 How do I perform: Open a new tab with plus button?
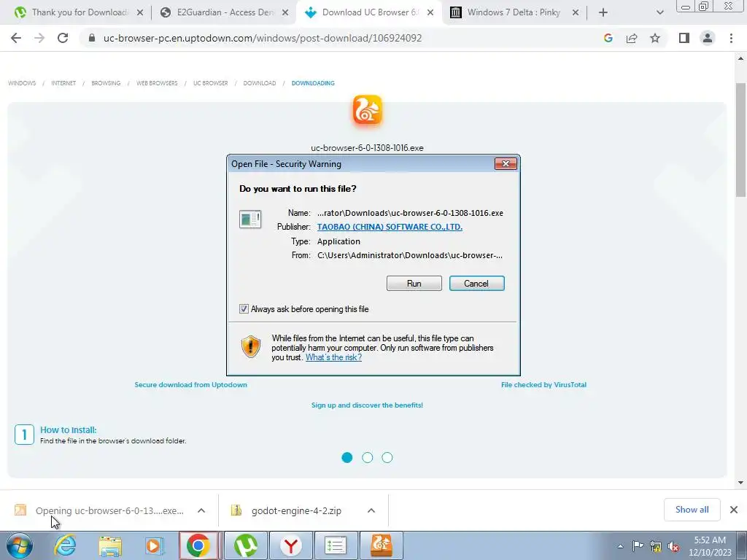603,12
